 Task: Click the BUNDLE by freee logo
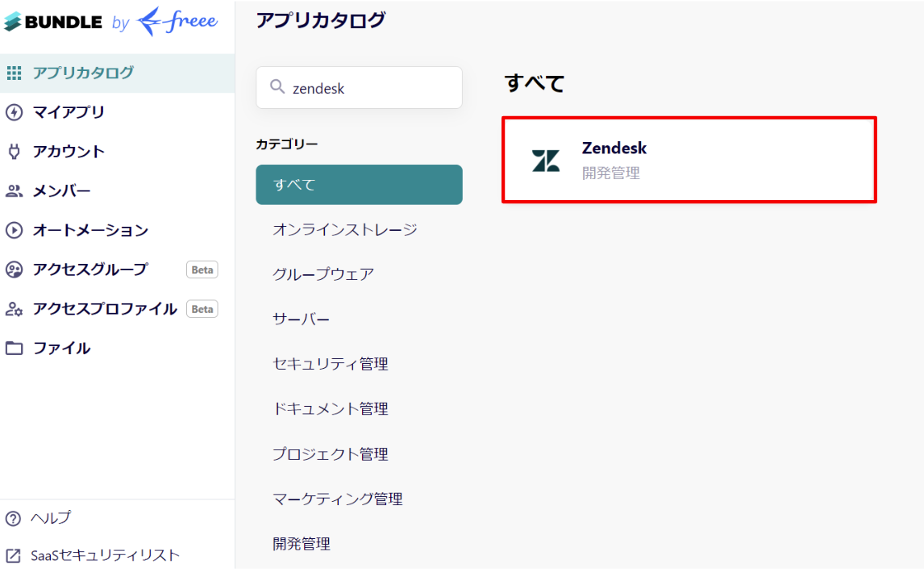click(110, 23)
